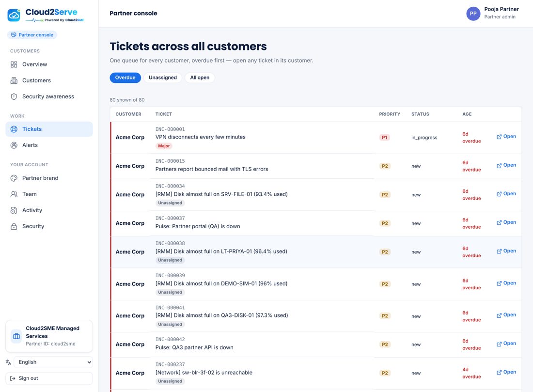Click the briefcase icon beside Cloud2SME Managed Services
The width and height of the screenshot is (533, 392).
pos(16,336)
